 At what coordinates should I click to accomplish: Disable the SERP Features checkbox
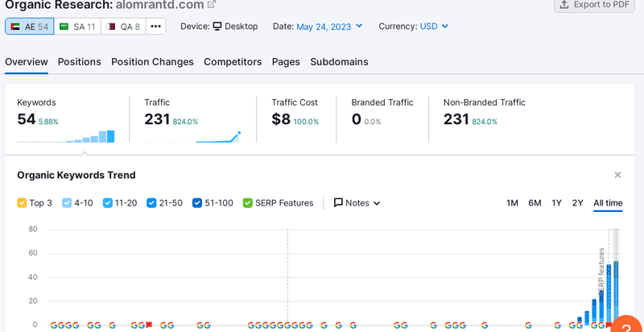point(248,203)
